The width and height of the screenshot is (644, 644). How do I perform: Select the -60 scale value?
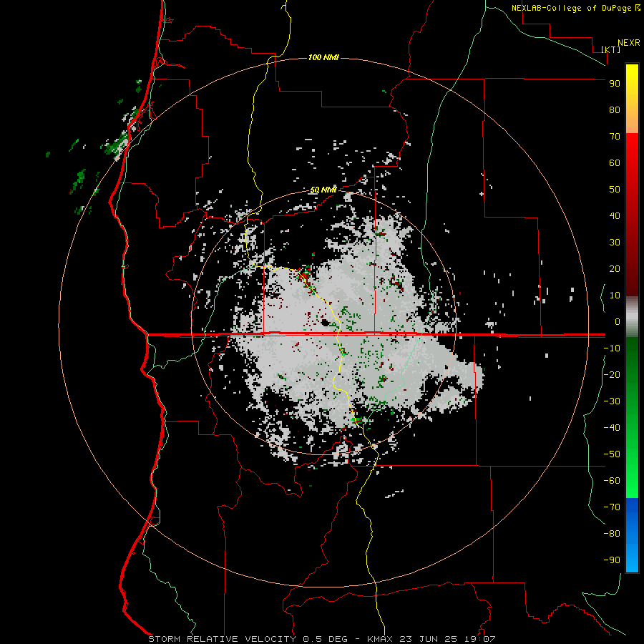click(x=612, y=481)
